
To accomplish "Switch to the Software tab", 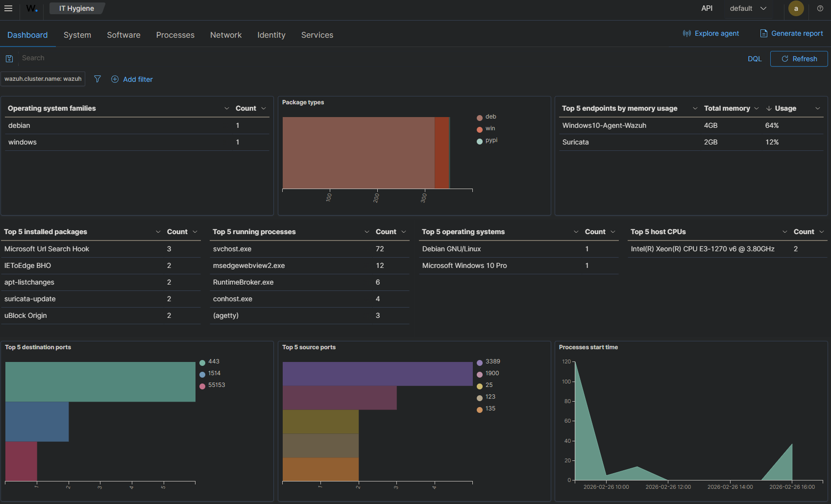I will (123, 35).
